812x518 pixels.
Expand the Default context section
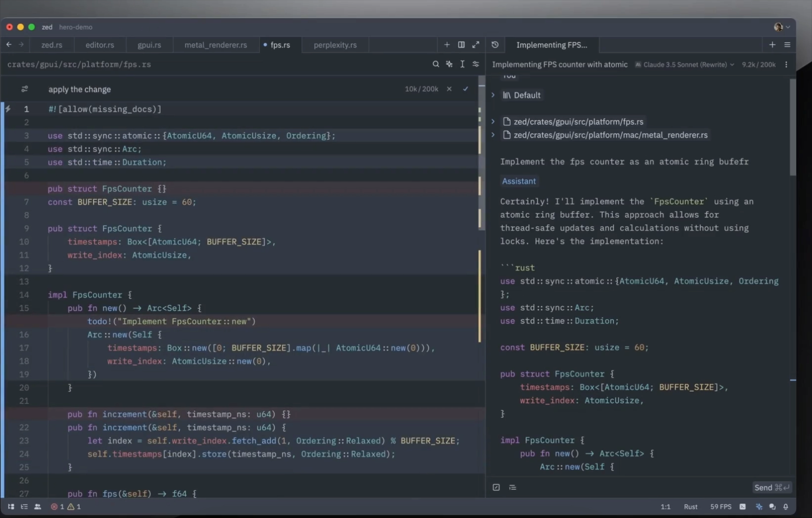[493, 95]
